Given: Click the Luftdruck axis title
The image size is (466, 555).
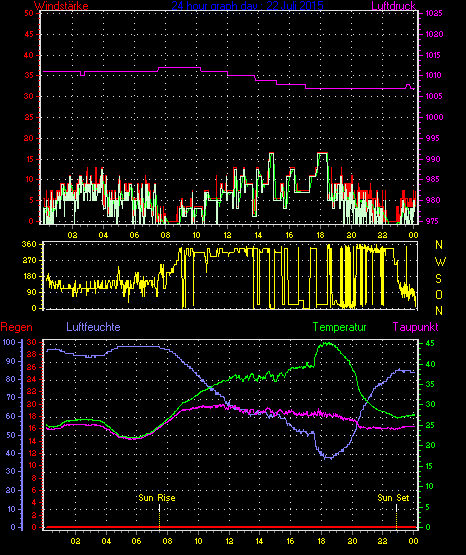Looking at the screenshot, I should 393,6.
